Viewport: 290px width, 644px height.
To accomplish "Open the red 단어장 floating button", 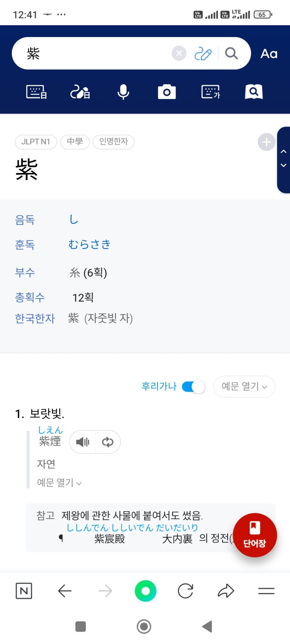I will [x=255, y=535].
